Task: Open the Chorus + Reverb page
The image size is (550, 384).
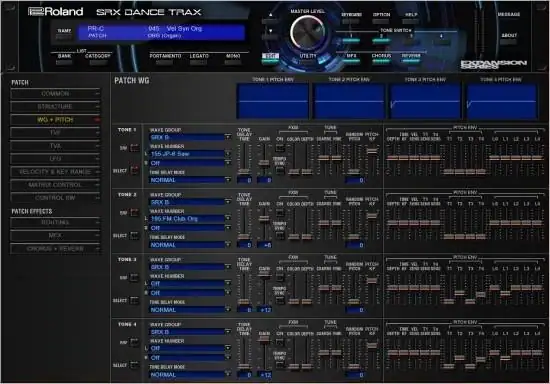Action: click(x=55, y=249)
